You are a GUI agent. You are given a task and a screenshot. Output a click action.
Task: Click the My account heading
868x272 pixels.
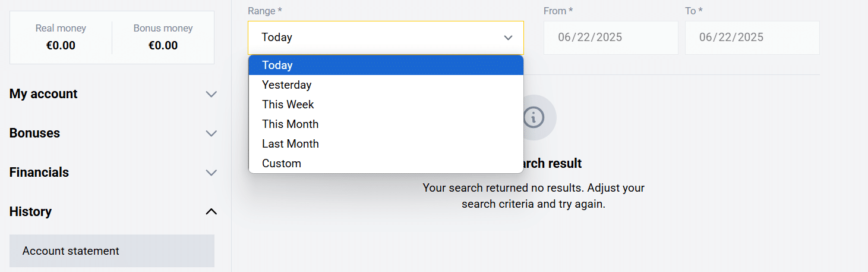click(43, 94)
